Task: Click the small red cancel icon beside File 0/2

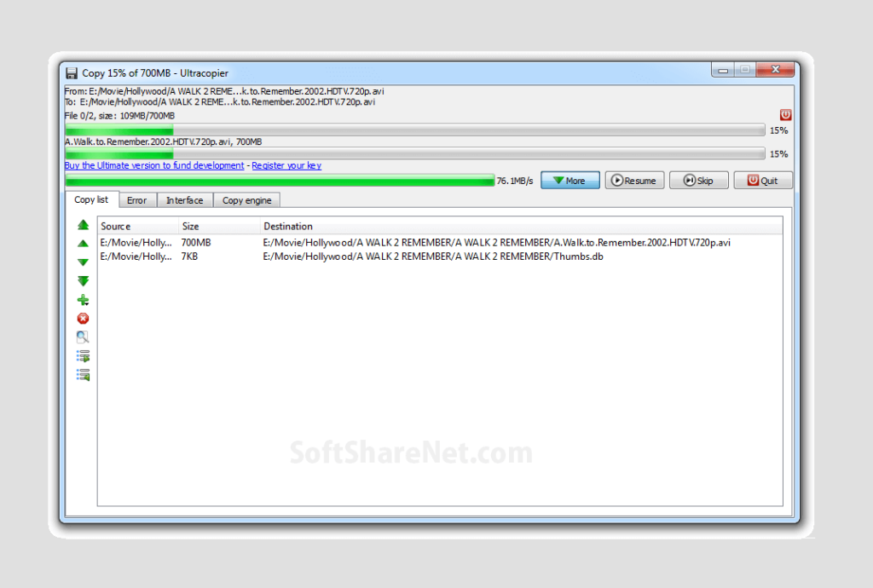Action: pyautogui.click(x=785, y=115)
